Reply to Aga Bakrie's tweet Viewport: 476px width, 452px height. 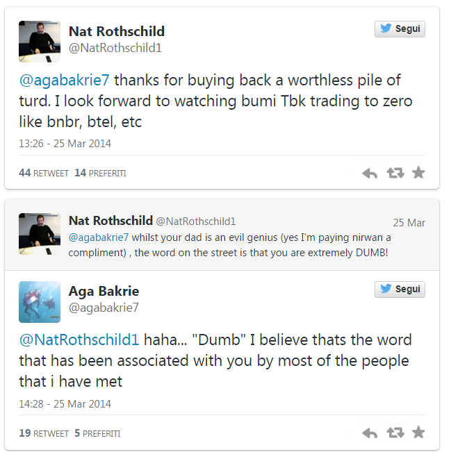pos(370,433)
